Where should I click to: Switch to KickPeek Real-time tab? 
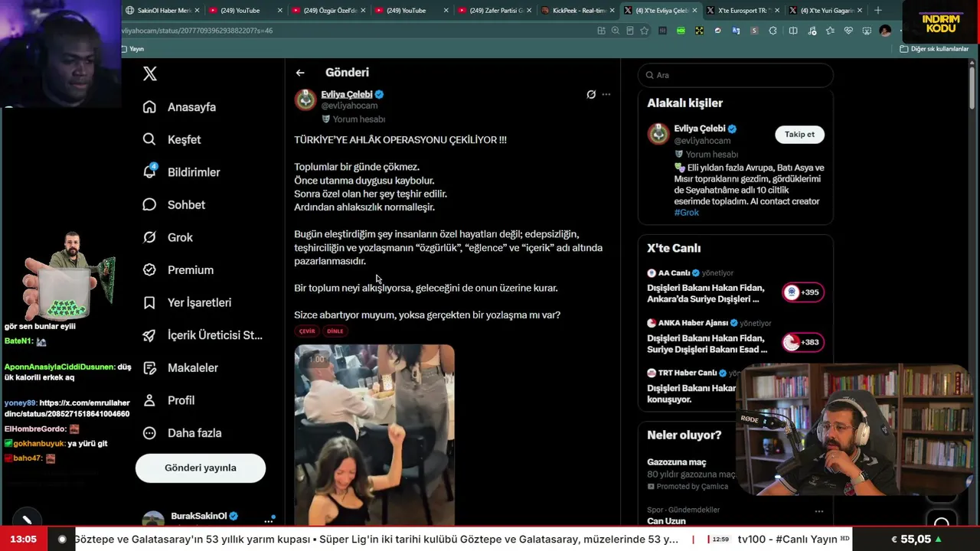[x=577, y=11]
